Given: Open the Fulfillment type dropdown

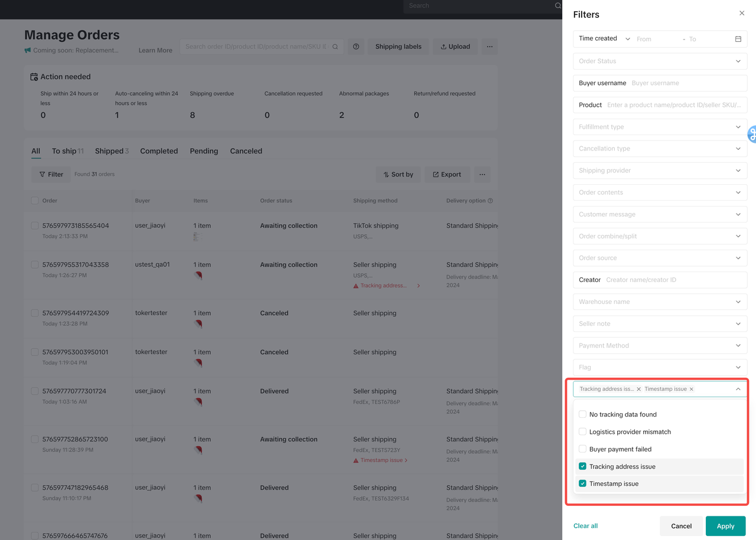Looking at the screenshot, I should pos(660,127).
